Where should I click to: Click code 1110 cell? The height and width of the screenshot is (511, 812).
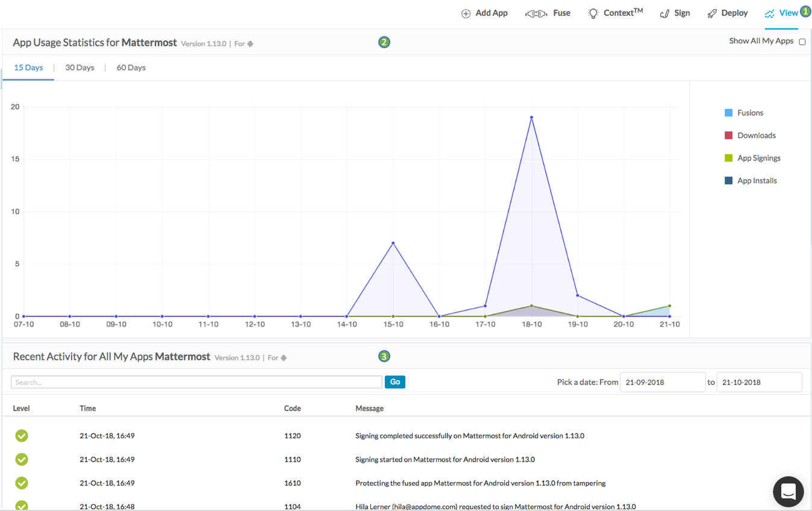click(x=293, y=459)
